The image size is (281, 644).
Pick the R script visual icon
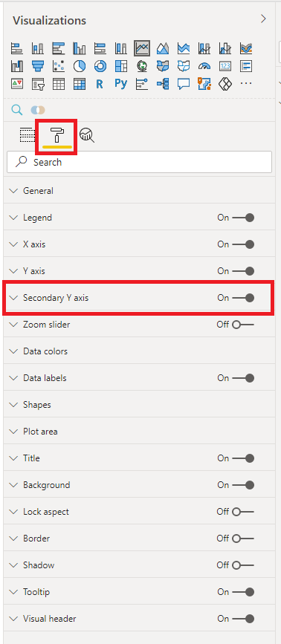point(100,84)
